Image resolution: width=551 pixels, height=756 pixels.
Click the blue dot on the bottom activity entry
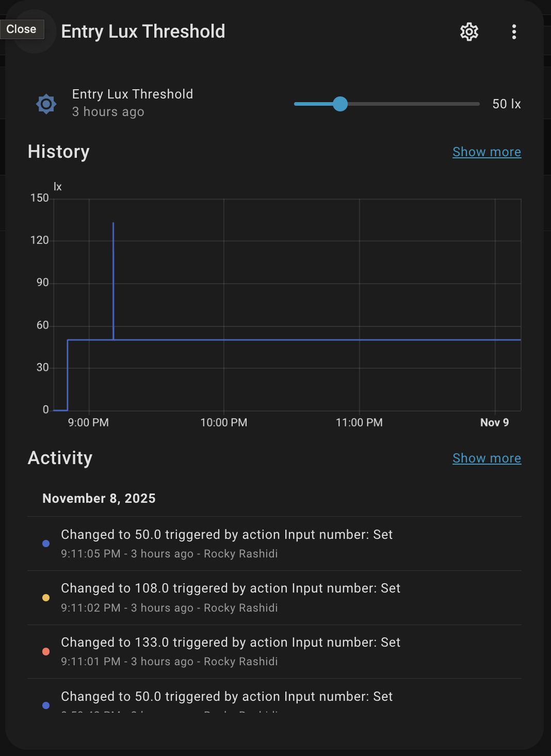point(46,705)
